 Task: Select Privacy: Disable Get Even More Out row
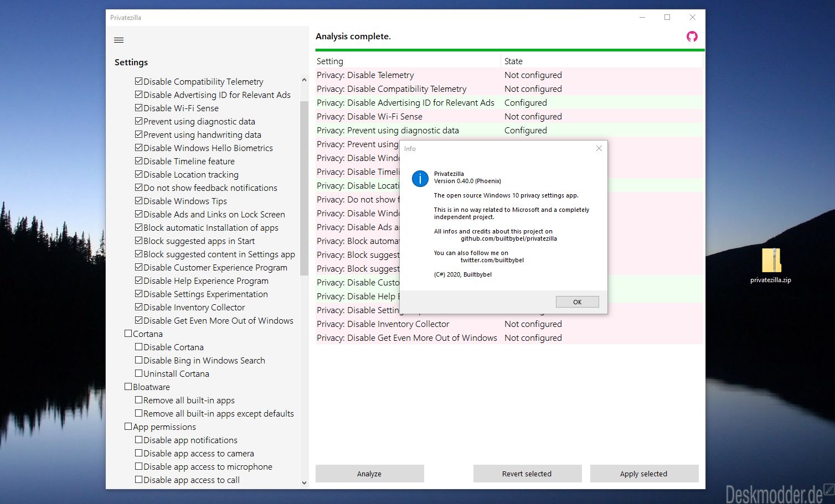509,337
